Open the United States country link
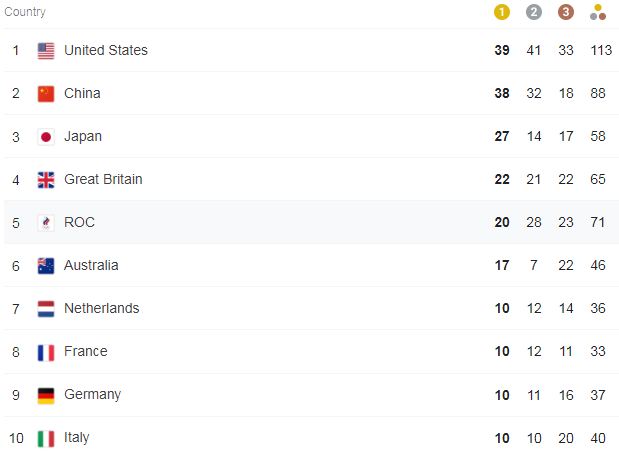Viewport: 619px width, 454px height. click(x=105, y=50)
